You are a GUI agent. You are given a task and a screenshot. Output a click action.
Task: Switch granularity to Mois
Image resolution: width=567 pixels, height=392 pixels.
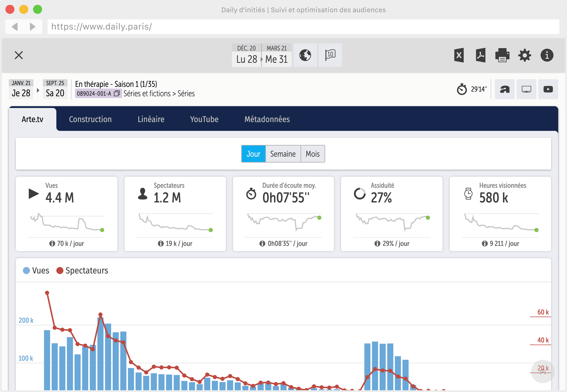pyautogui.click(x=312, y=154)
